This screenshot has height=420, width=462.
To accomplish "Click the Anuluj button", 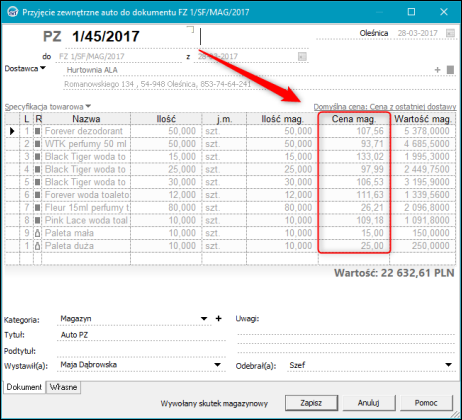I will 369,403.
